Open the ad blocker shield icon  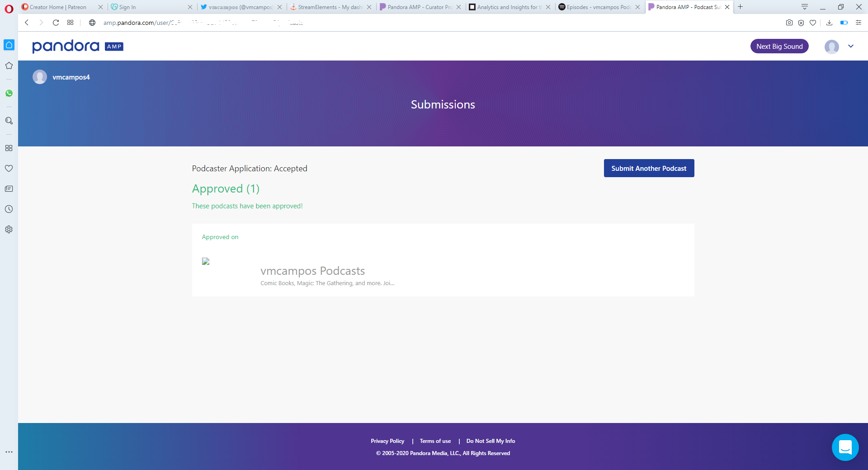pyautogui.click(x=801, y=22)
